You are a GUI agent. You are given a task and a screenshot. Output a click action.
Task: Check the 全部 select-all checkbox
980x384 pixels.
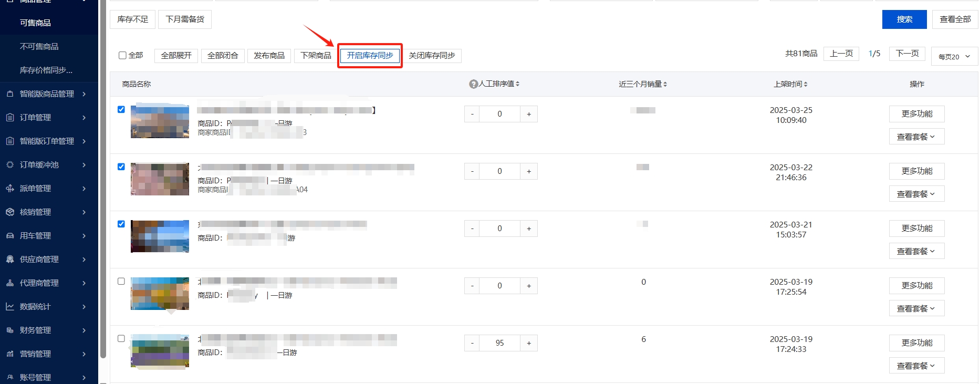pos(122,55)
